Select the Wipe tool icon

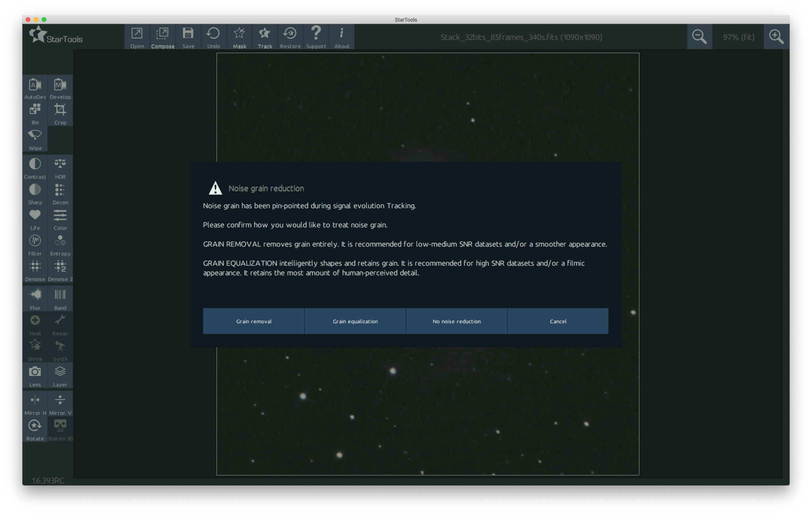pyautogui.click(x=35, y=139)
